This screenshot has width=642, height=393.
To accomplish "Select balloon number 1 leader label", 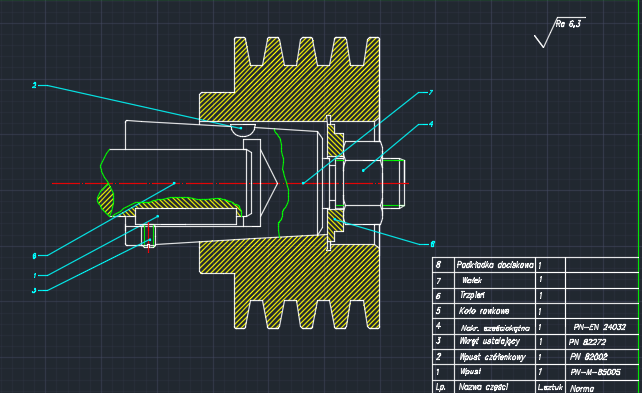I will (x=35, y=276).
